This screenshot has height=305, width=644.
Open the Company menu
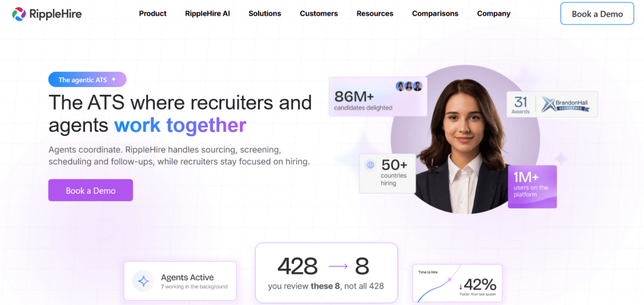[494, 14]
